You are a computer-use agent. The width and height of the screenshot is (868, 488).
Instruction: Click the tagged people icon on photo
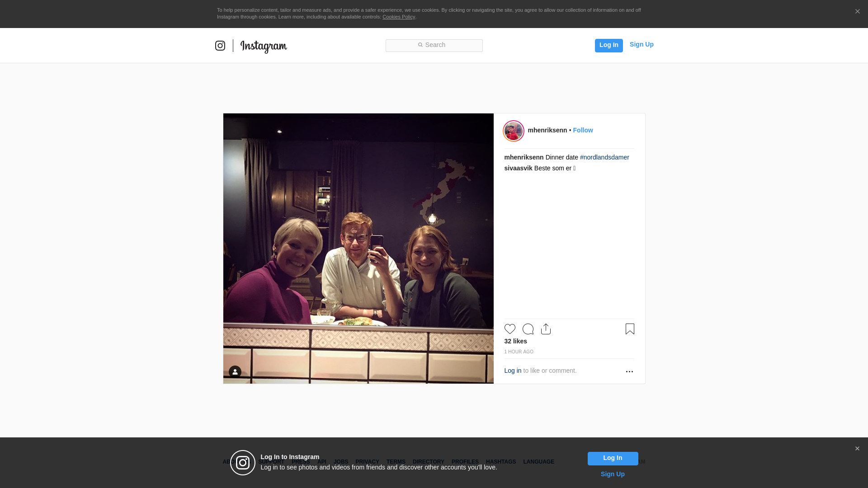coord(235,372)
